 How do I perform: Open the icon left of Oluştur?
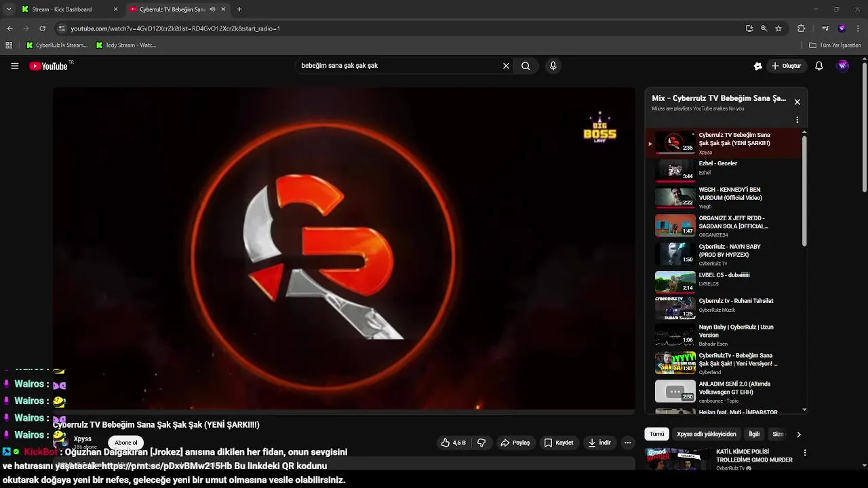click(758, 66)
